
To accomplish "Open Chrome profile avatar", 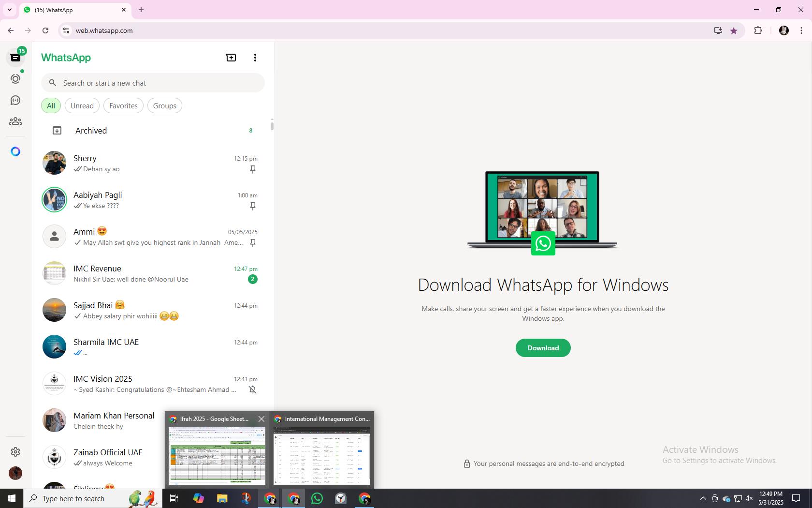I will click(784, 30).
